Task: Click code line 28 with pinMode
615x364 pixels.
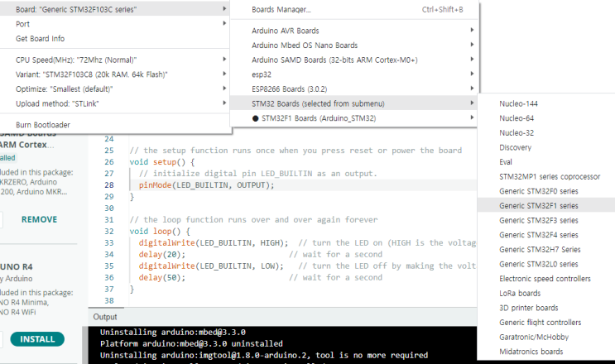Action: coord(207,184)
